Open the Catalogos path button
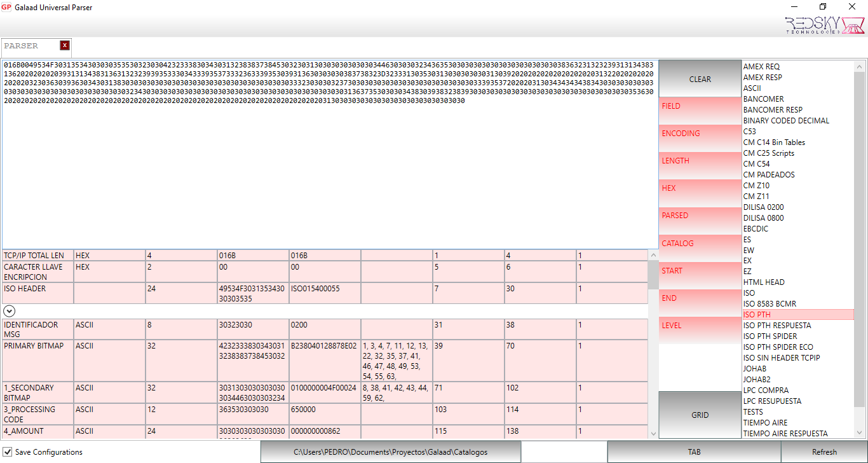 click(x=391, y=452)
